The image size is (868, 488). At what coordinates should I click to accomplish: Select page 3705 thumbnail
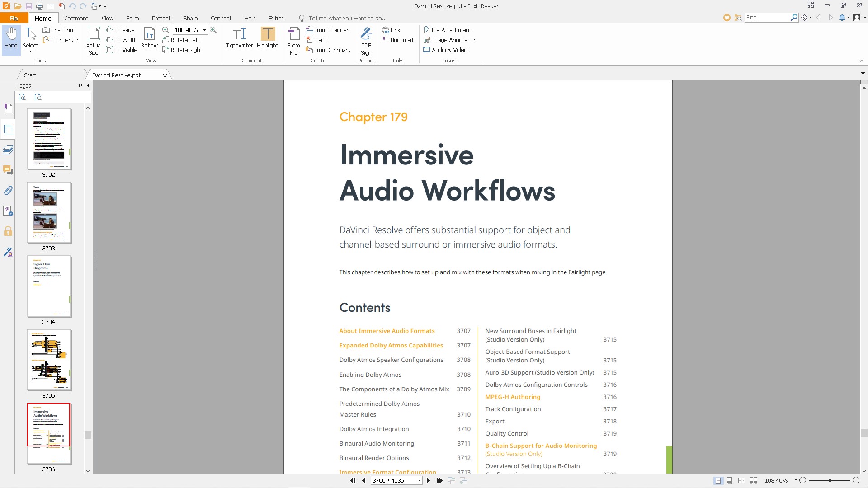click(x=49, y=360)
